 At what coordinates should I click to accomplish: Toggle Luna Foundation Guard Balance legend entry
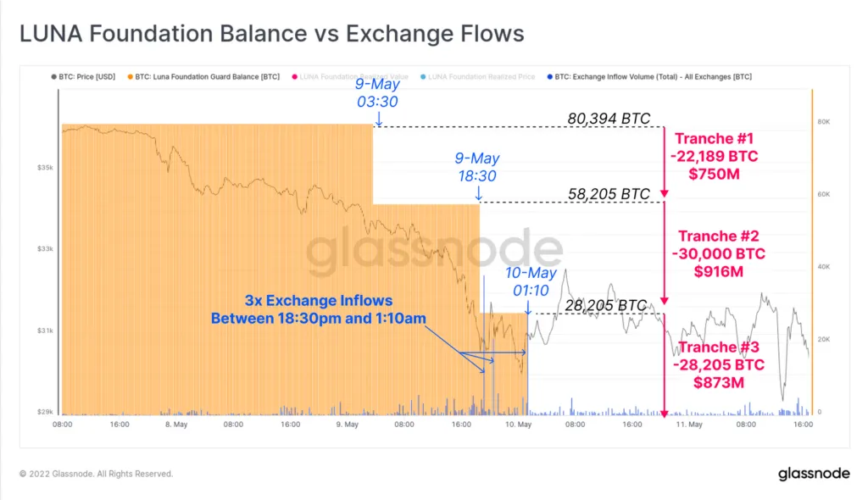tap(203, 77)
